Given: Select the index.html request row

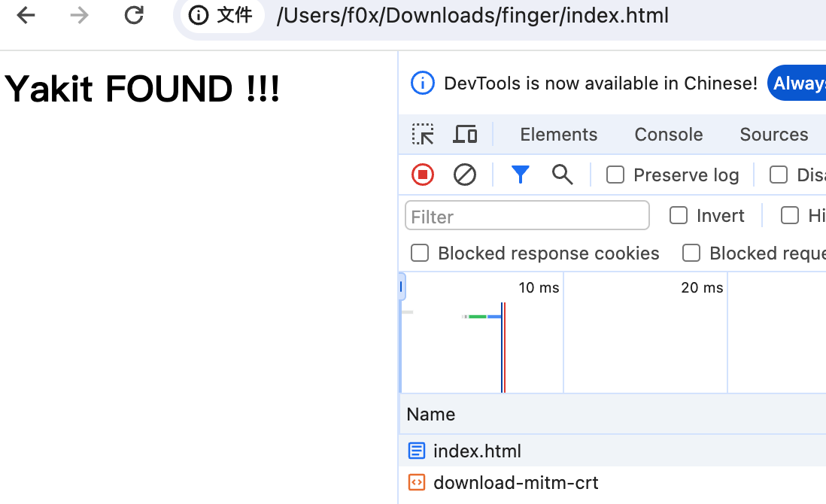Looking at the screenshot, I should (x=477, y=451).
